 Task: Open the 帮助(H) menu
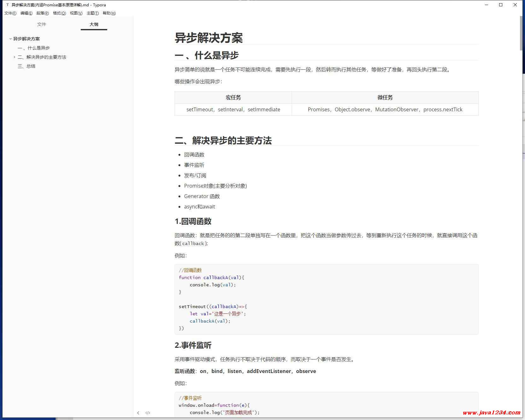[x=109, y=13]
